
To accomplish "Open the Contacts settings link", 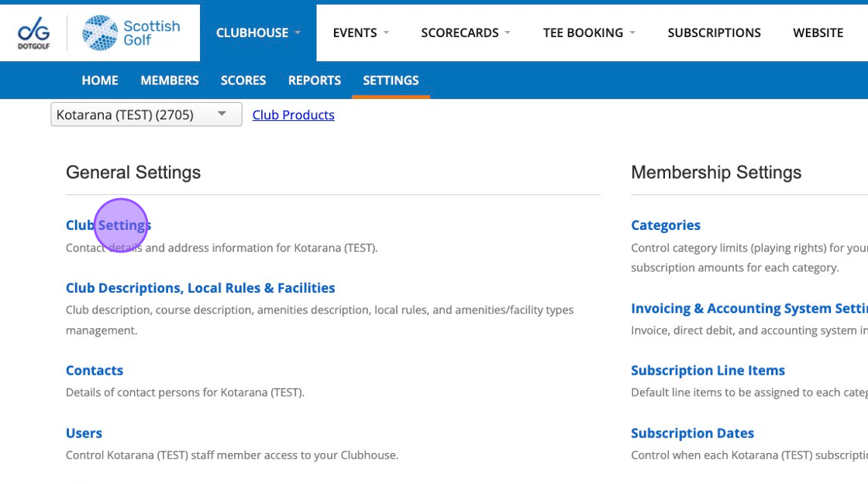I will [95, 370].
